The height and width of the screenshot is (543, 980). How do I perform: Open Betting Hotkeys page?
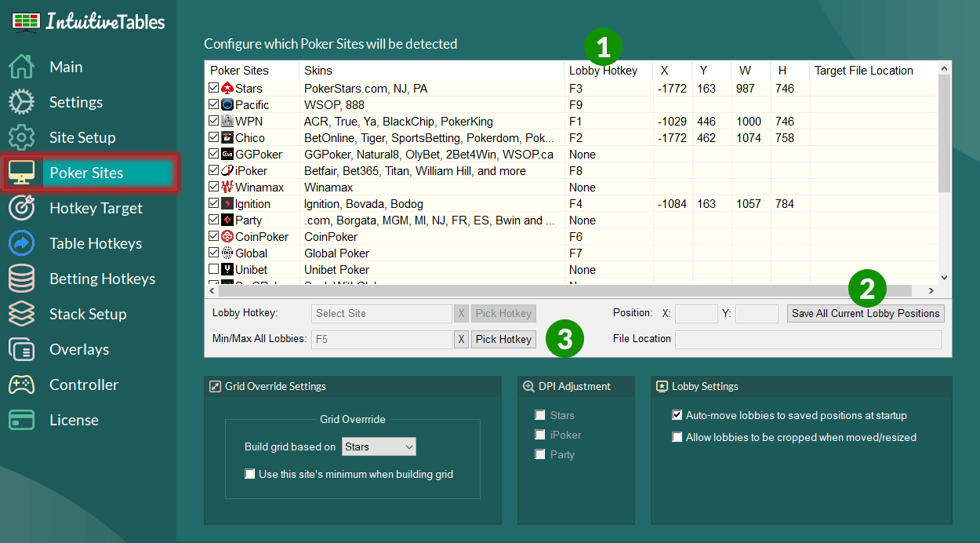[x=102, y=279]
